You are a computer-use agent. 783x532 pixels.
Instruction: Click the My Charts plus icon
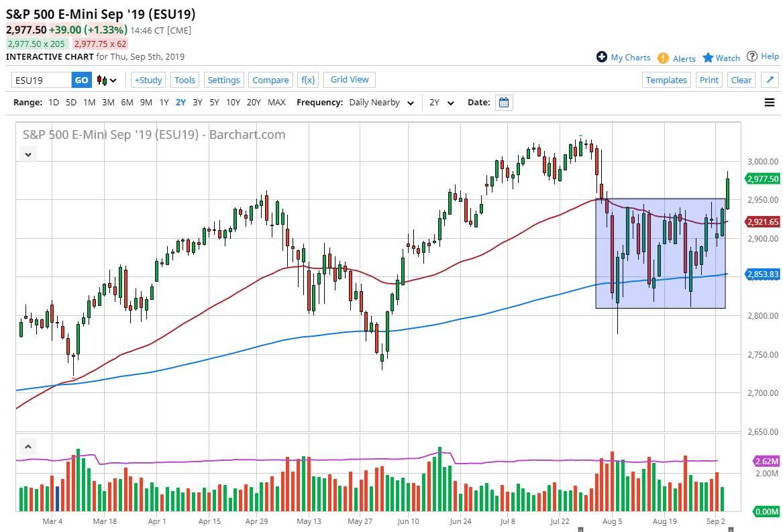pos(602,57)
